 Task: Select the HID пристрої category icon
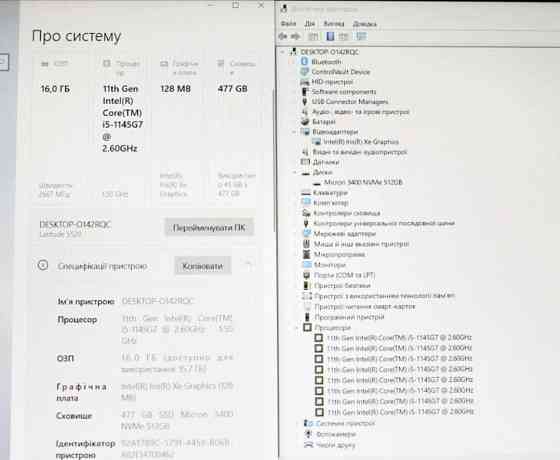point(305,82)
